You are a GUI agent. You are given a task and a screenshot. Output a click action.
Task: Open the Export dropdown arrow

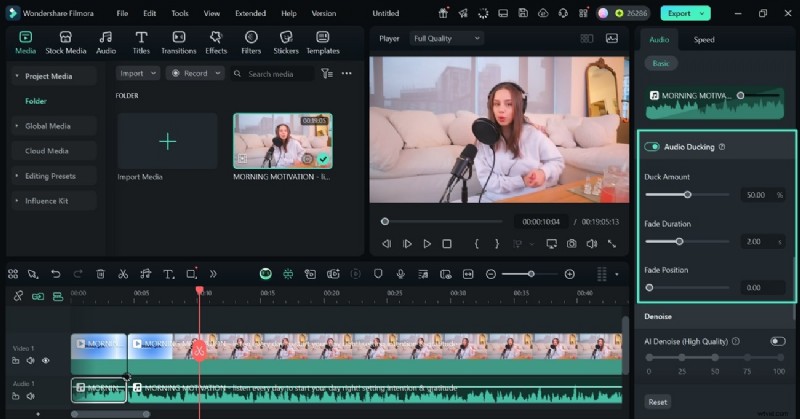click(x=703, y=13)
